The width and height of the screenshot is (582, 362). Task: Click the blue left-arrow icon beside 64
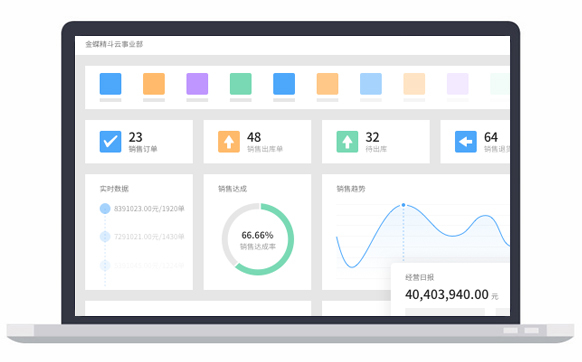click(x=466, y=141)
